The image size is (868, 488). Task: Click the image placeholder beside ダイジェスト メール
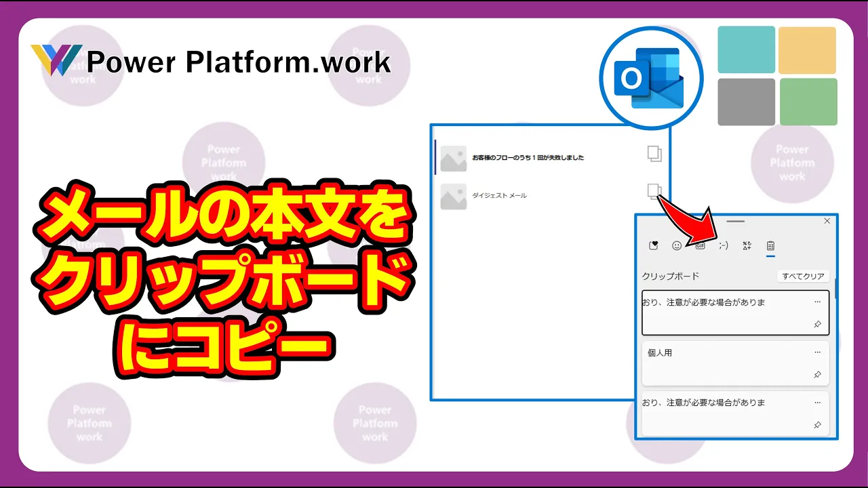[x=454, y=196]
